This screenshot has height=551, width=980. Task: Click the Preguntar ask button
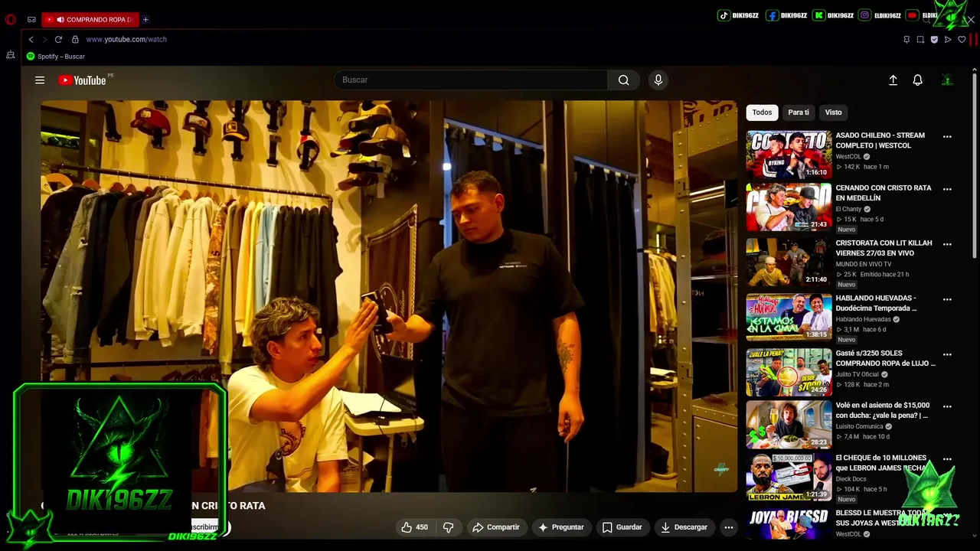point(560,527)
